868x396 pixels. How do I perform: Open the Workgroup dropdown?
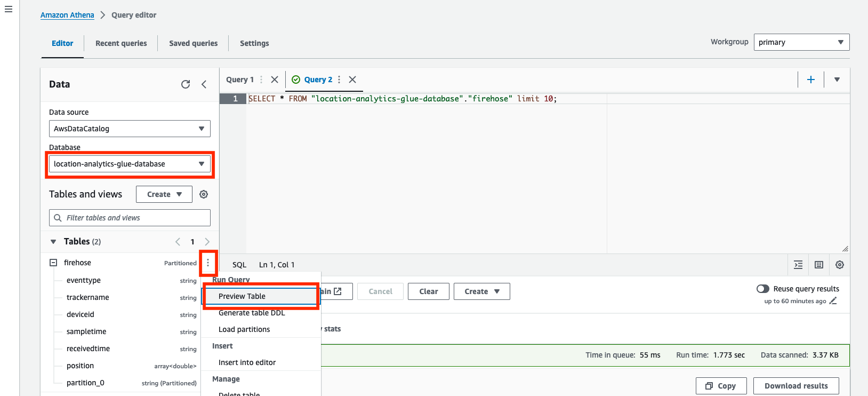click(801, 42)
